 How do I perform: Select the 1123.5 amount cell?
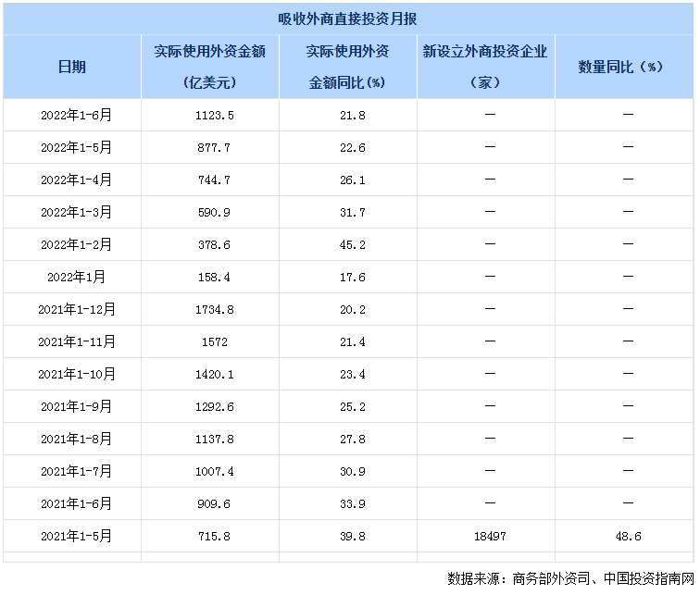(211, 115)
